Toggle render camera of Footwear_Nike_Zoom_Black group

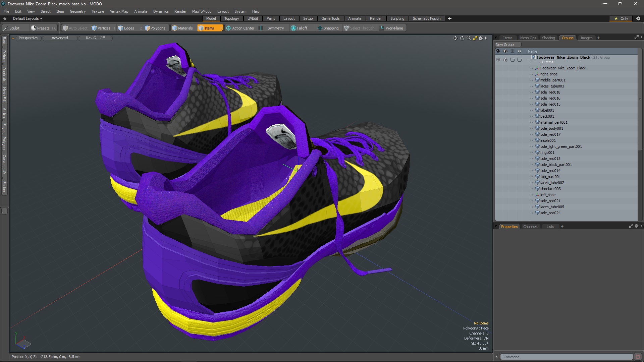pyautogui.click(x=505, y=60)
